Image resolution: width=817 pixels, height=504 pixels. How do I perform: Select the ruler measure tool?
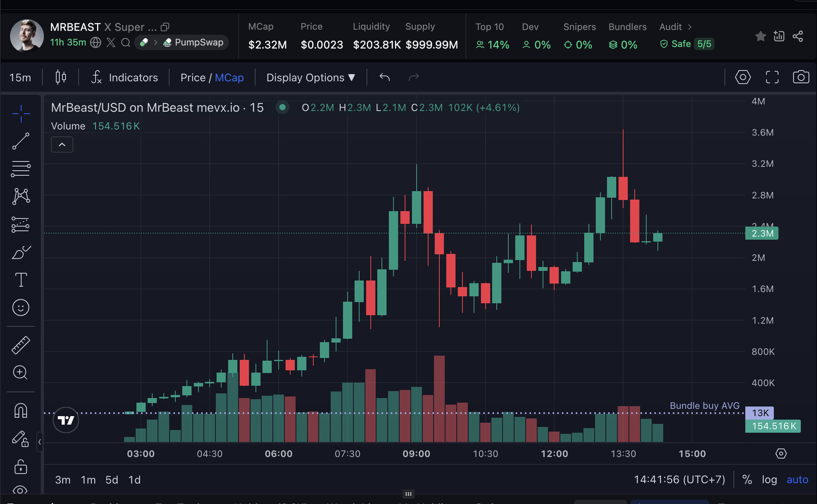click(21, 345)
